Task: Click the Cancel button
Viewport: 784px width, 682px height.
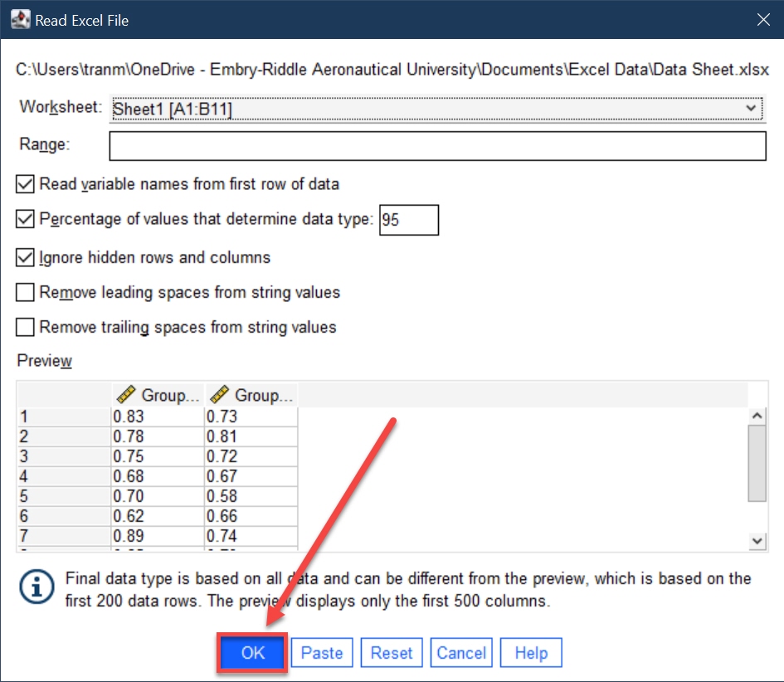Action: (x=461, y=652)
